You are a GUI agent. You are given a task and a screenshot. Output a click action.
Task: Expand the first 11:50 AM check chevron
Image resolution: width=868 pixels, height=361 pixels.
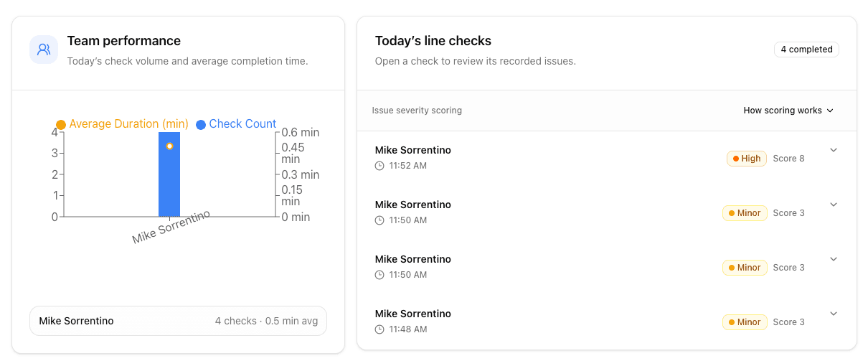pos(834,205)
